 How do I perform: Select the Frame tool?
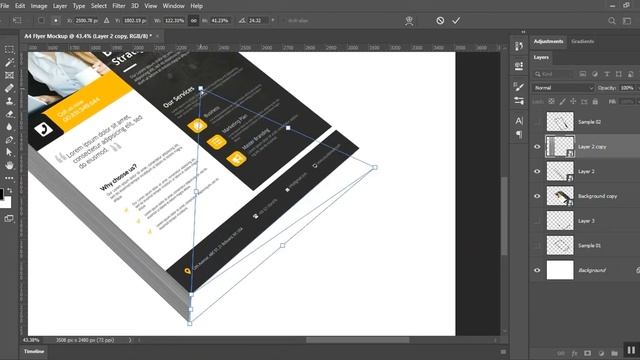[x=9, y=75]
